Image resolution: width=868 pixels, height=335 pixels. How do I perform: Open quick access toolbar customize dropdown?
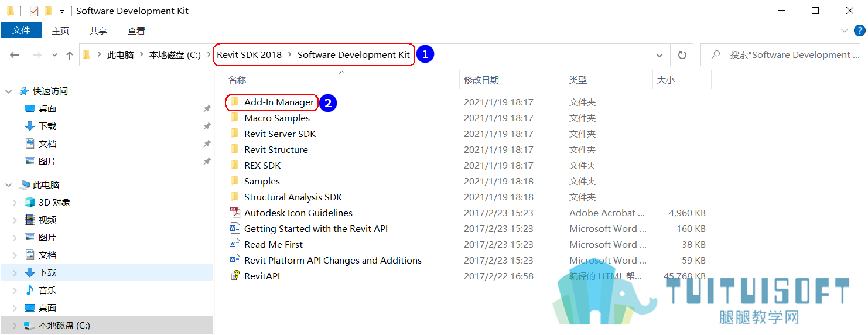[61, 11]
